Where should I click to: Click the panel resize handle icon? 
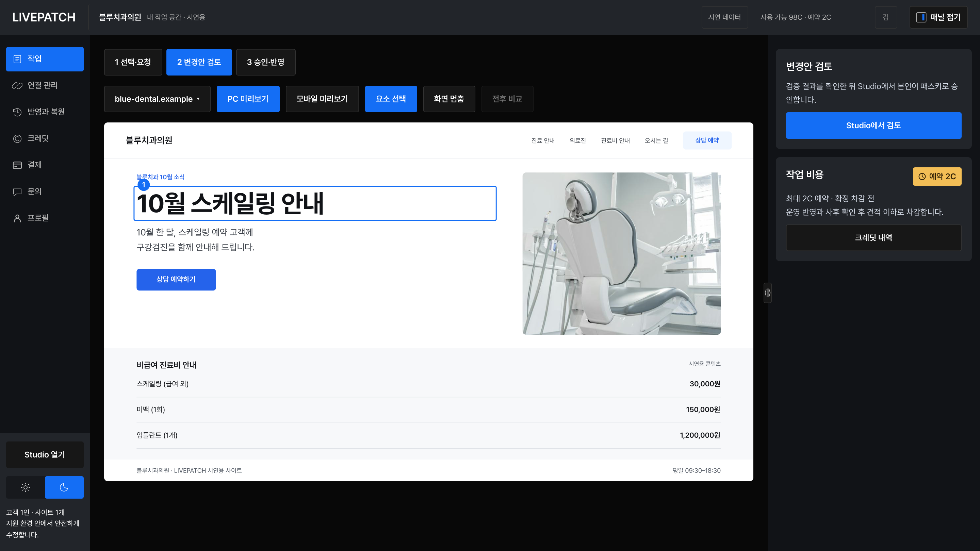pyautogui.click(x=767, y=293)
